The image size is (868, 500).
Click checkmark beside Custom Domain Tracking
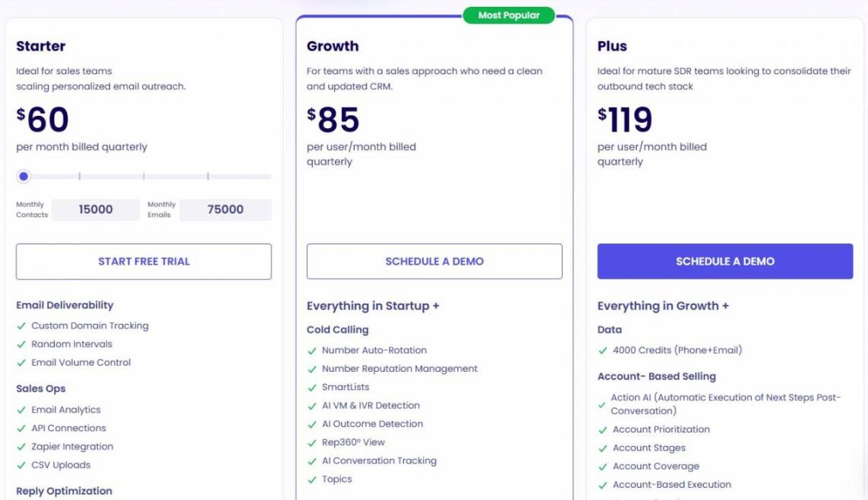point(21,326)
